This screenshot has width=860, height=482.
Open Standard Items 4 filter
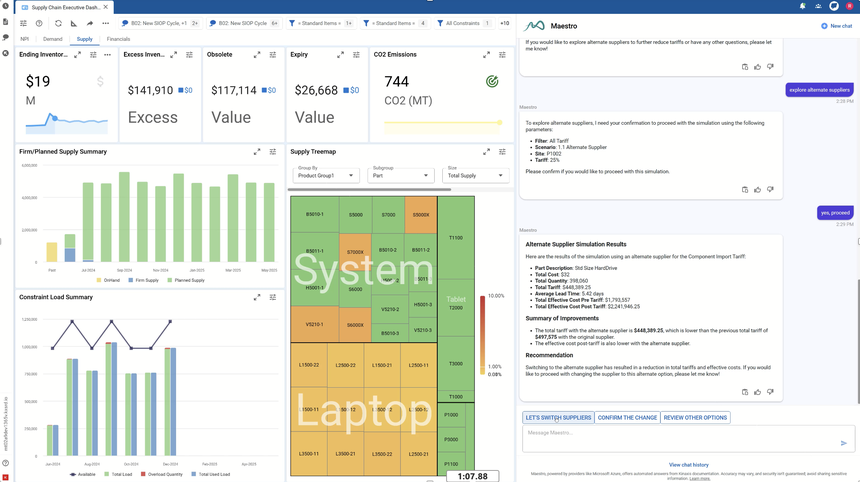pyautogui.click(x=395, y=24)
